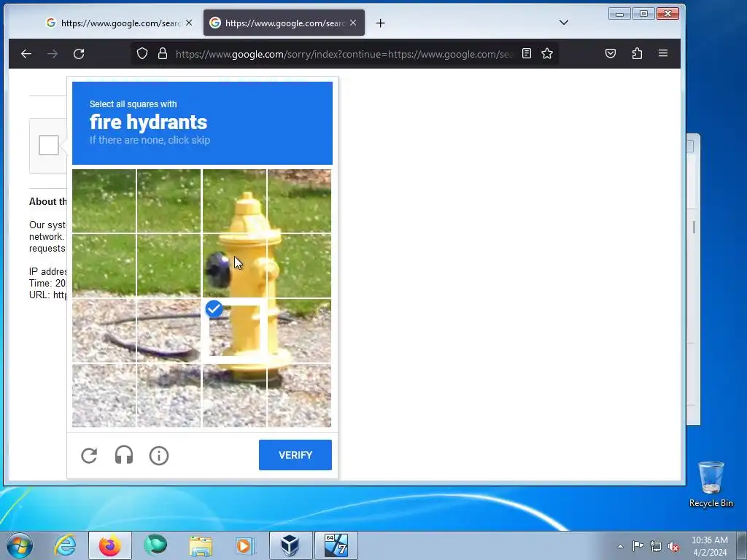Click the VERIFY button
The width and height of the screenshot is (747, 560).
(295, 455)
